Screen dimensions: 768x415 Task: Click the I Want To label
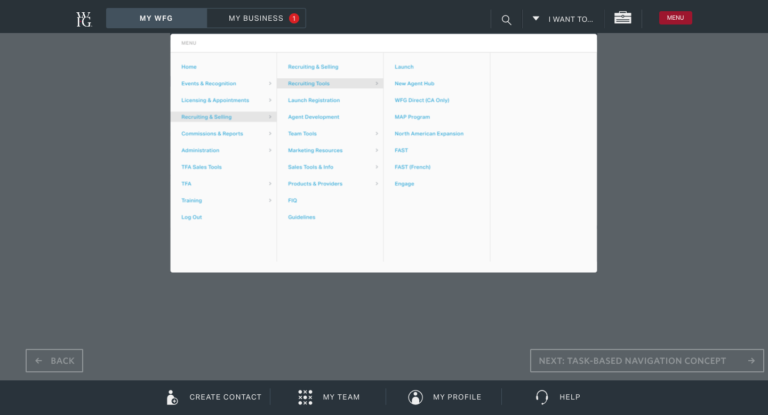pyautogui.click(x=571, y=19)
